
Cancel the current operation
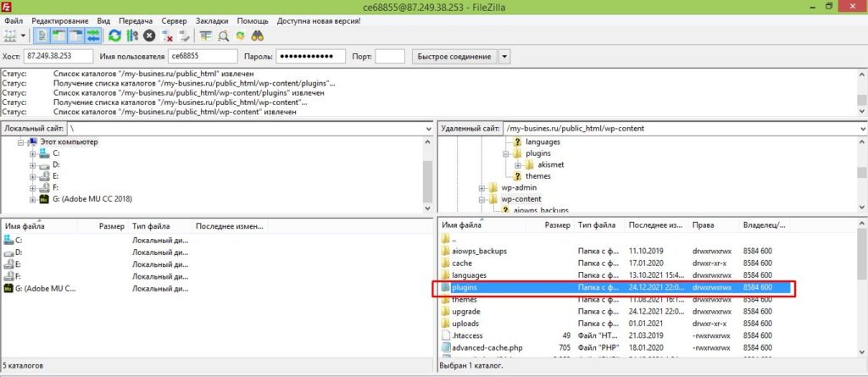click(x=149, y=36)
